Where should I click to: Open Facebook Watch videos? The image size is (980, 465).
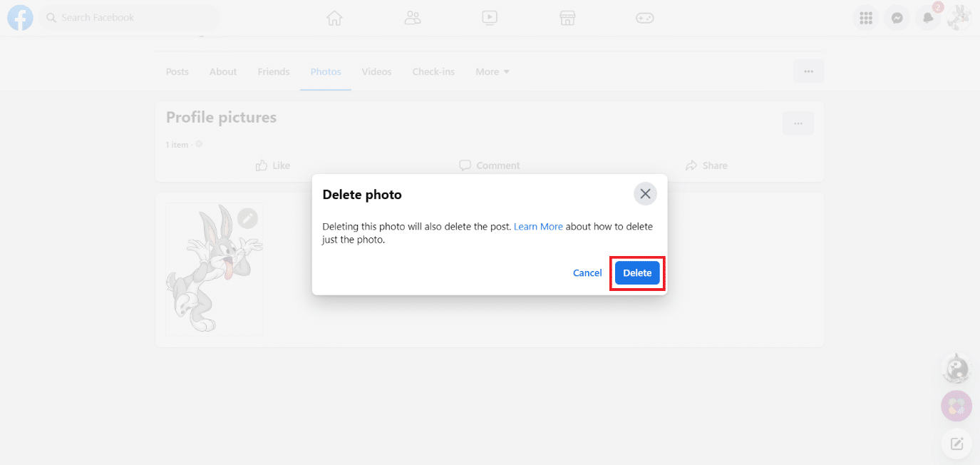(x=490, y=17)
